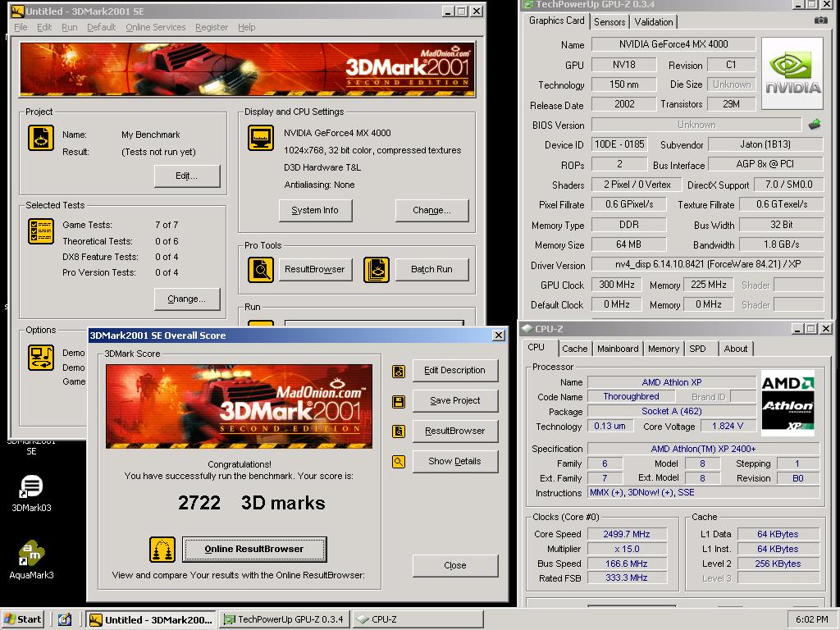The width and height of the screenshot is (840, 630).
Task: Click the Project benchmark icon in 3DMark
Action: [x=41, y=138]
